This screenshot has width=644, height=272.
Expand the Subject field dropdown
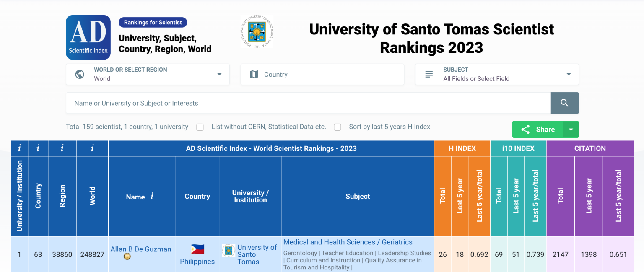click(497, 75)
